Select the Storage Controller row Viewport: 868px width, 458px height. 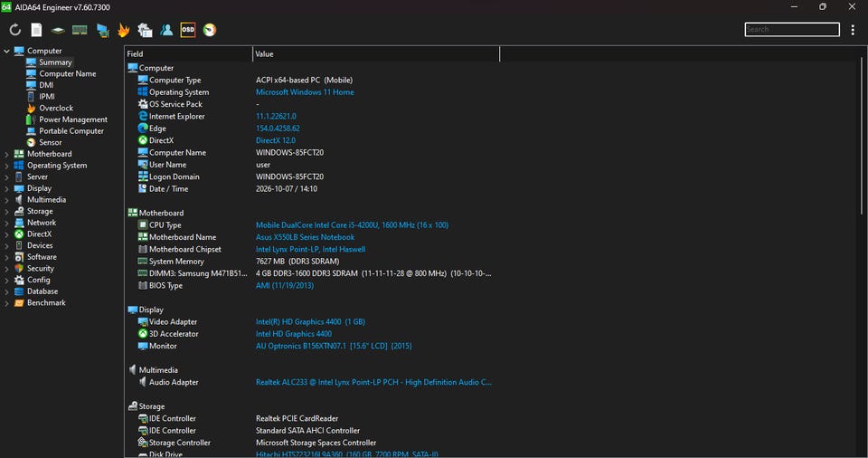click(313, 443)
